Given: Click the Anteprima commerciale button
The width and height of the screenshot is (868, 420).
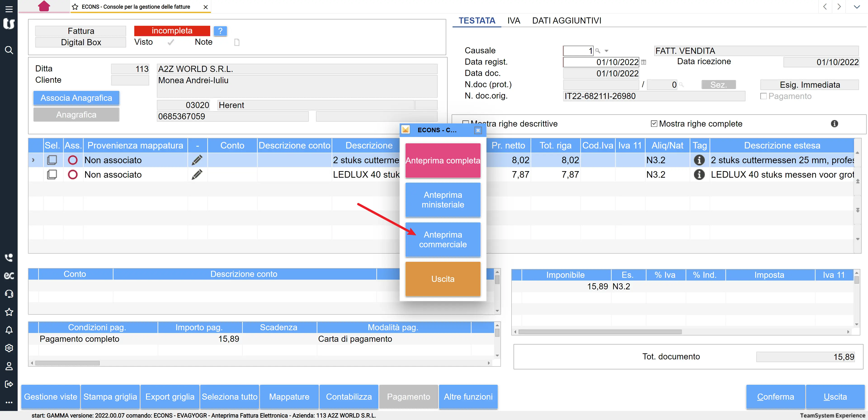Looking at the screenshot, I should 443,240.
